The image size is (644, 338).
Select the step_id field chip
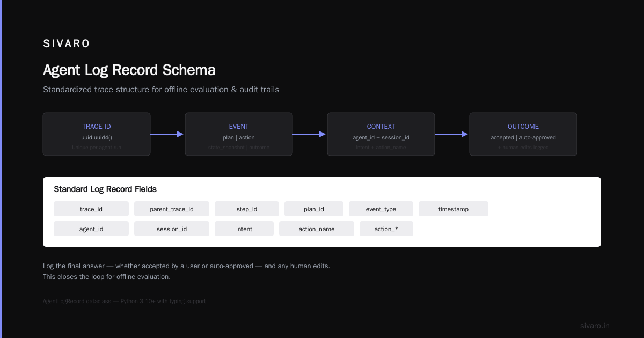pyautogui.click(x=247, y=209)
